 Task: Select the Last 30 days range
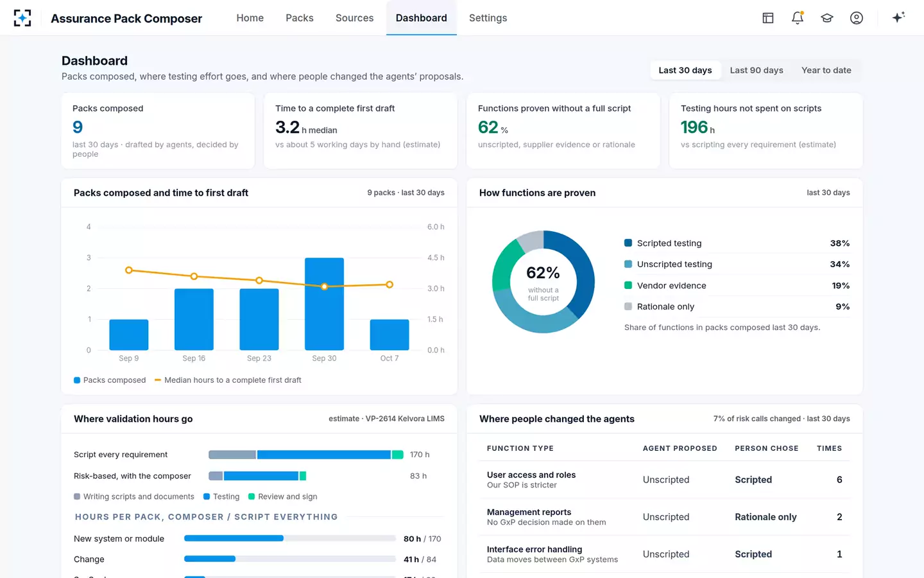(x=685, y=70)
